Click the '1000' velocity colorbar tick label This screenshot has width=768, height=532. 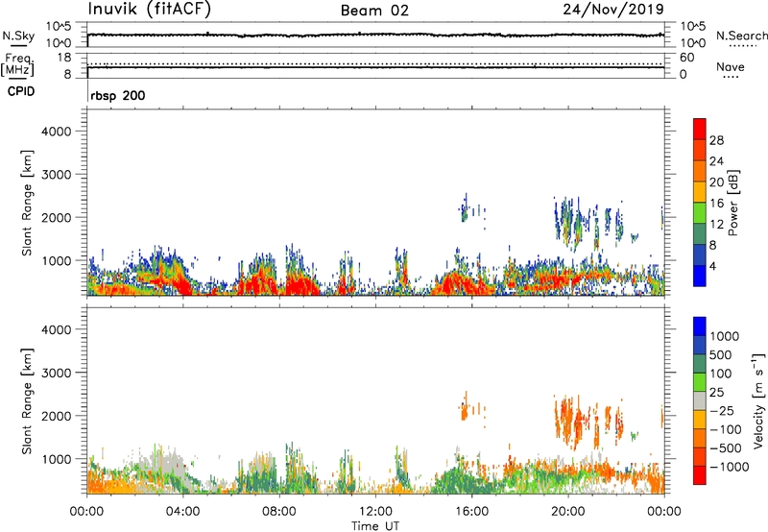725,336
